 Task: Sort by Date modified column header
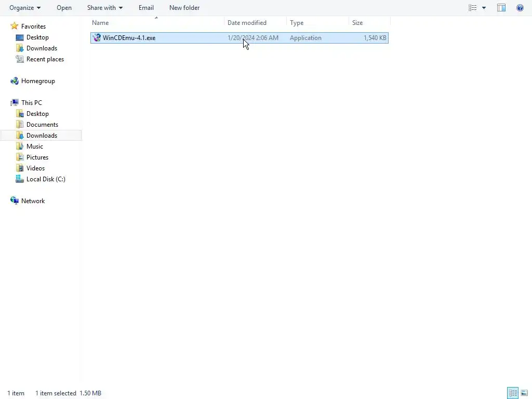pos(247,23)
